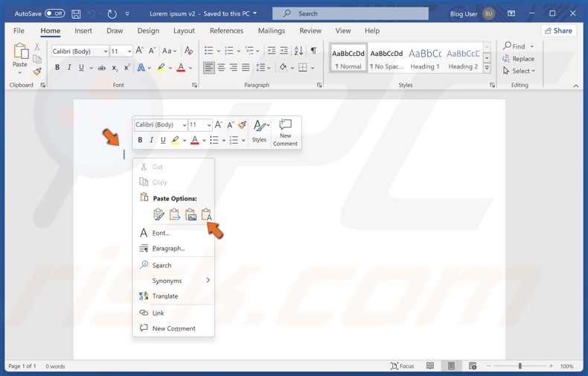Viewport: 588px width, 376px height.
Task: Click ribbon Text Effects icon
Action: tap(141, 68)
